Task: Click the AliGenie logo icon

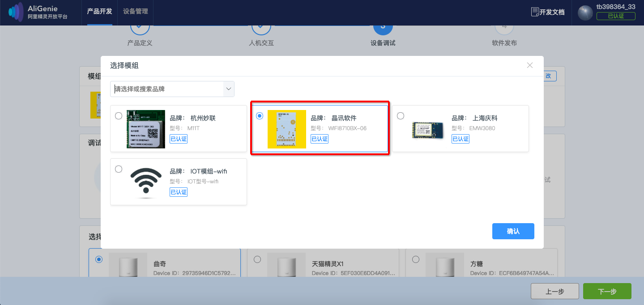Action: (x=16, y=12)
